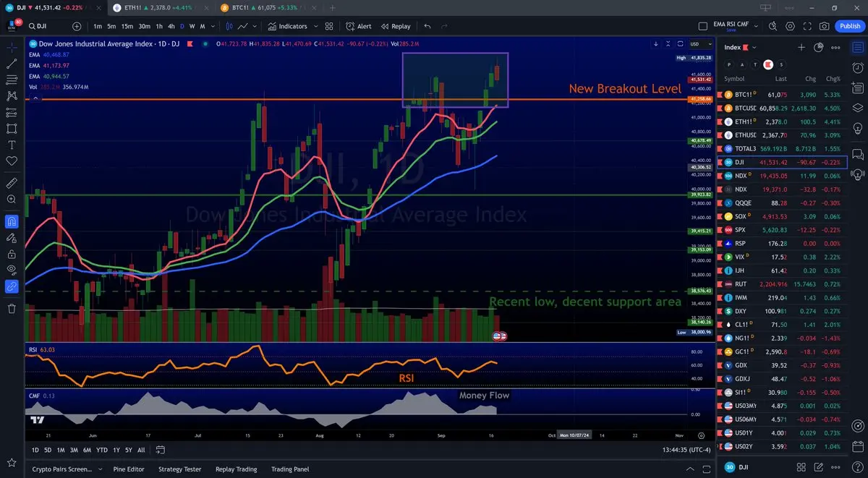Viewport: 868px width, 478px height.
Task: Open the time axis settings gear
Action: coord(701,436)
